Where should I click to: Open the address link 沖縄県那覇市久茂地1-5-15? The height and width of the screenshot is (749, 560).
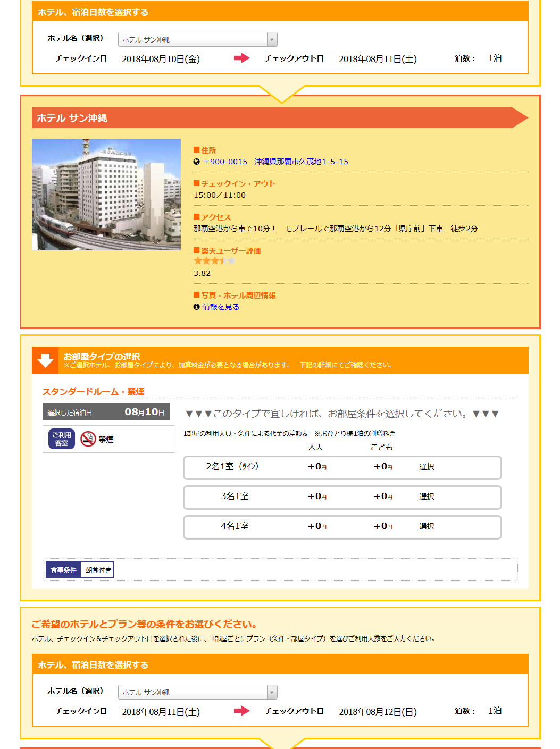[301, 162]
